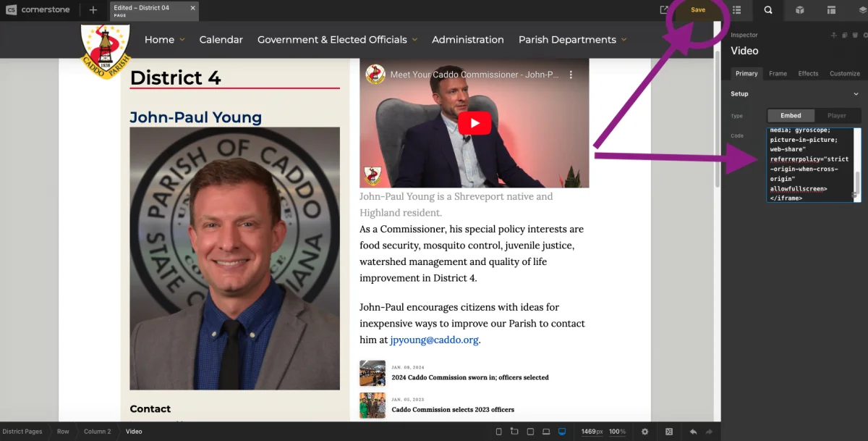Play the YouTube video embed

click(475, 123)
